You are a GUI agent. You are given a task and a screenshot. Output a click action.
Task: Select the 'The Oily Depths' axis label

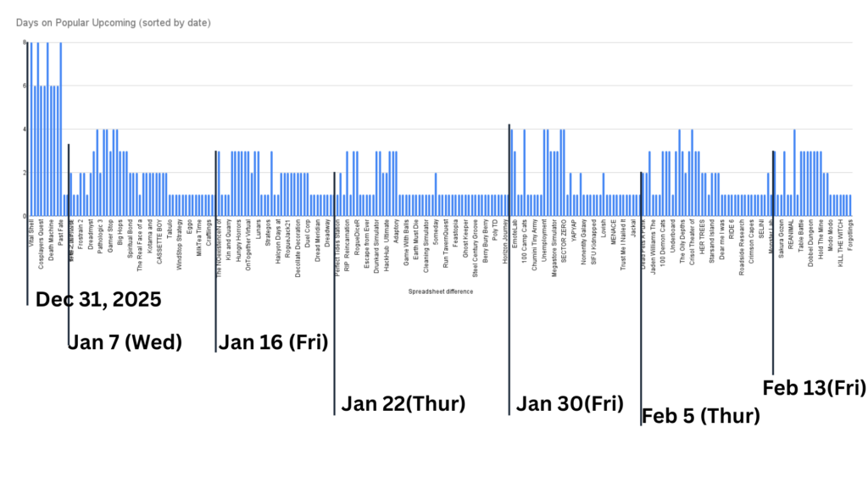pyautogui.click(x=682, y=242)
